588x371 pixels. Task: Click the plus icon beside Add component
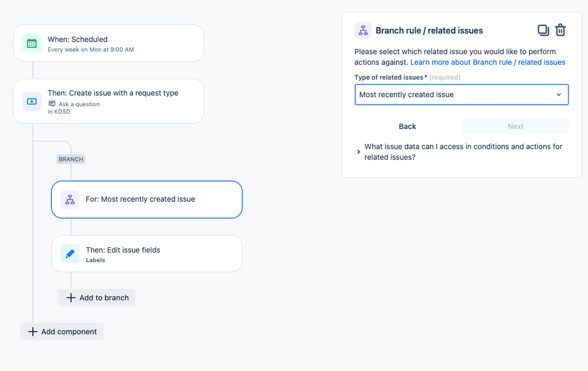pos(33,332)
